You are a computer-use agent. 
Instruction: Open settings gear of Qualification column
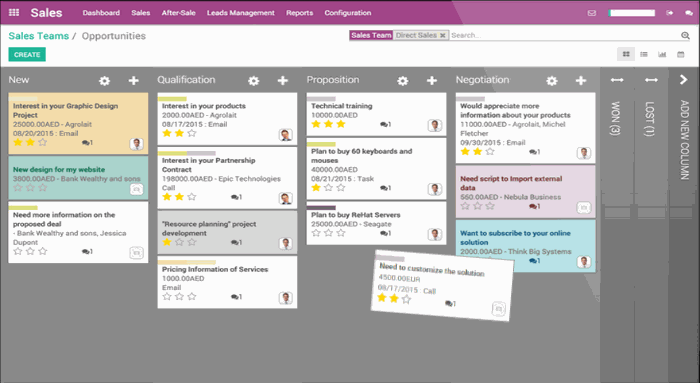254,81
